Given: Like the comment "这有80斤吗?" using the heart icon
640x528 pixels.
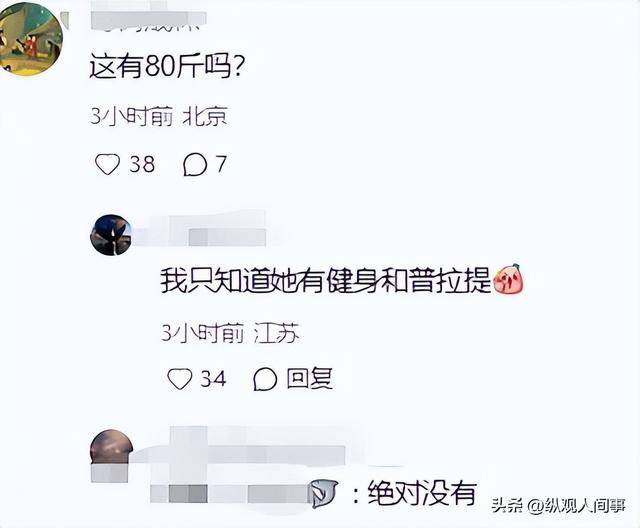Looking at the screenshot, I should click(x=107, y=164).
